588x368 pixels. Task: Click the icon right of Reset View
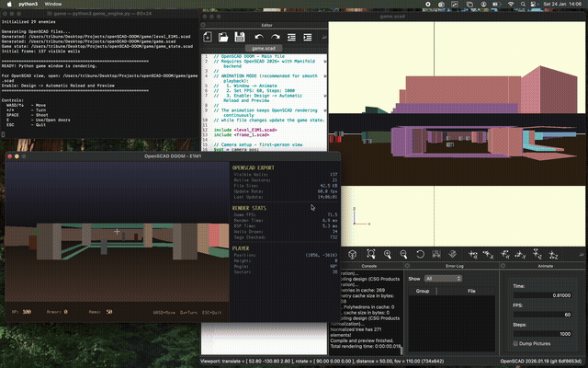436,254
